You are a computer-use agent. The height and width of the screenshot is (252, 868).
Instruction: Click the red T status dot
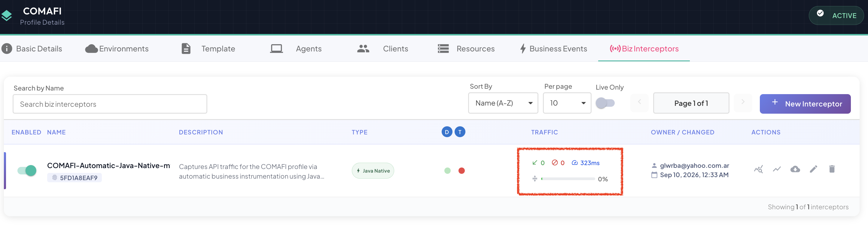[x=461, y=171]
